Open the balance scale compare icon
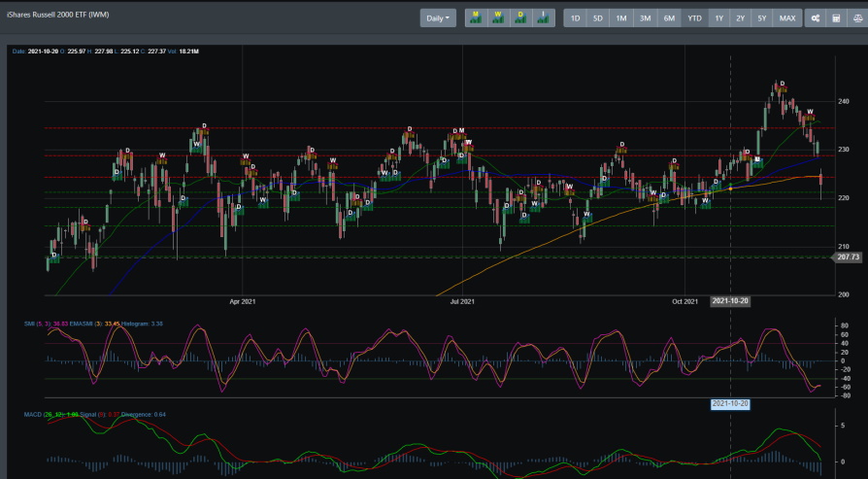The image size is (868, 479). pyautogui.click(x=857, y=17)
